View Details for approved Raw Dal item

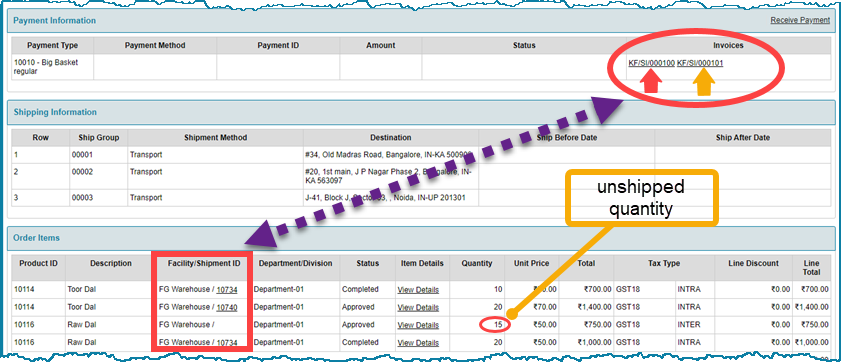418,325
